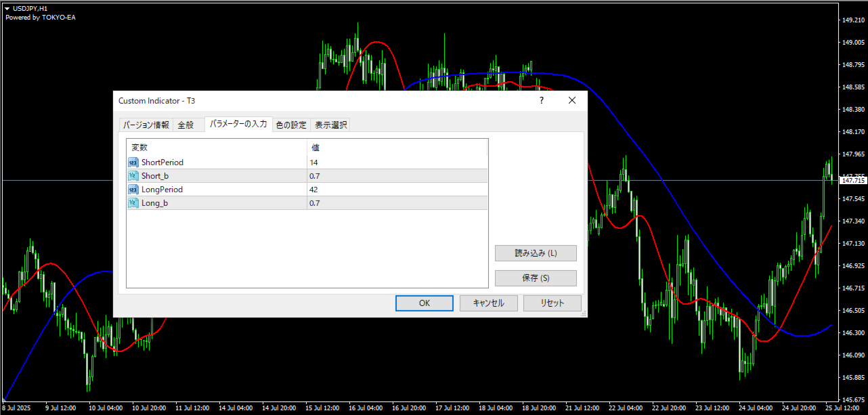Switch to the バージョン情報 tab
Screen dimensions: 868x415
click(x=146, y=125)
